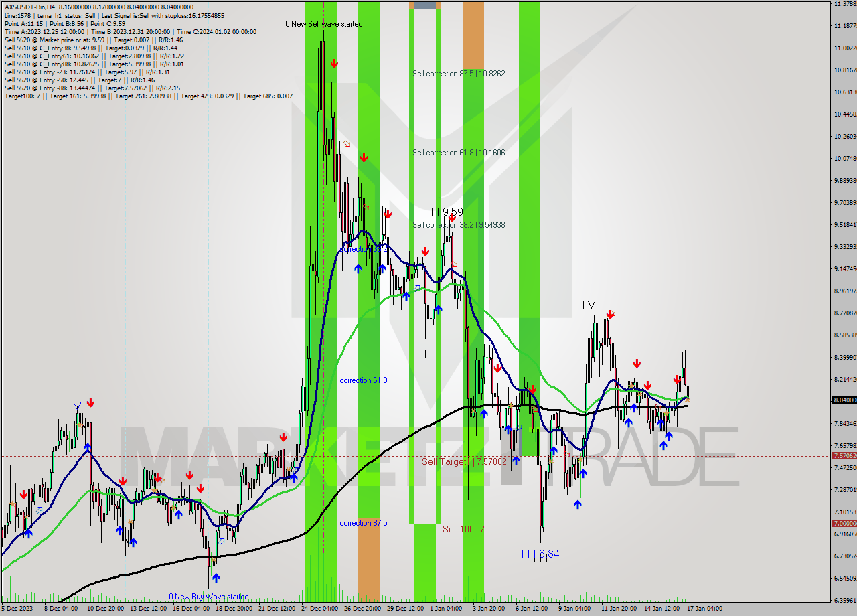Image resolution: width=857 pixels, height=616 pixels.
Task: Click the blue 'correction 61.8' label
Action: (x=363, y=380)
